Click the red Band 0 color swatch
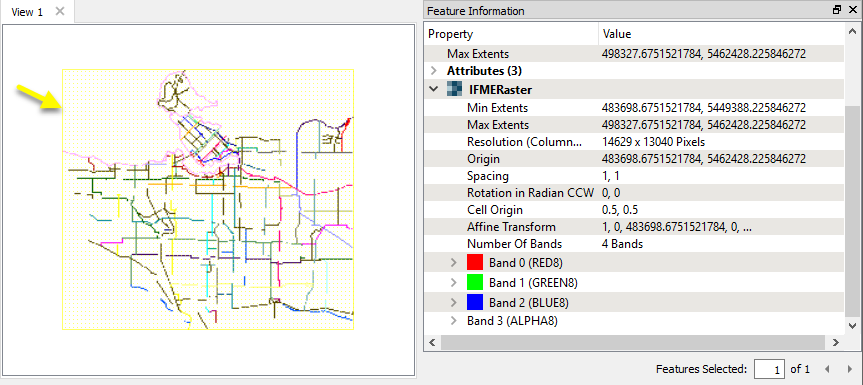 point(475,262)
